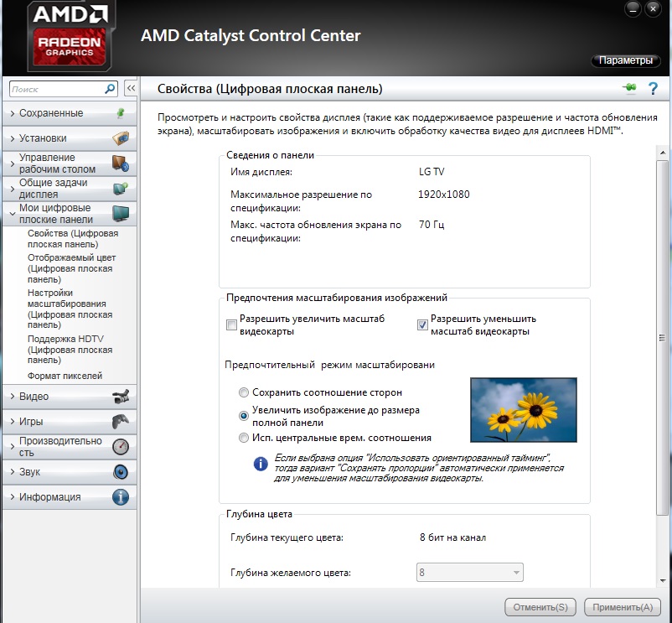Open Отображаемый цвет (Цифровая плоская панель)

coord(71,268)
